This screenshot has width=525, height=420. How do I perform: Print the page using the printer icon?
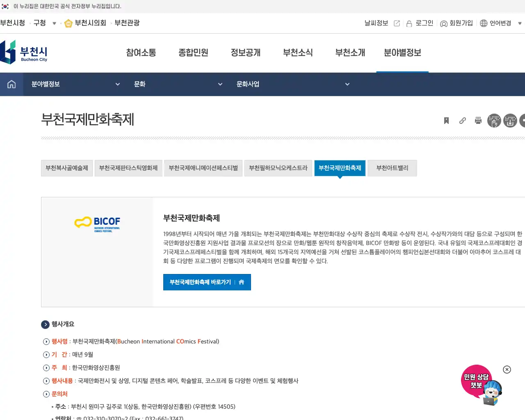tap(478, 121)
